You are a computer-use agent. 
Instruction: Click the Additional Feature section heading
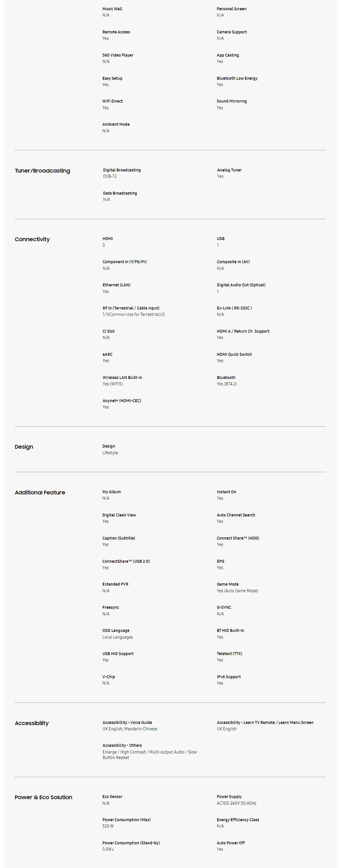pos(40,492)
